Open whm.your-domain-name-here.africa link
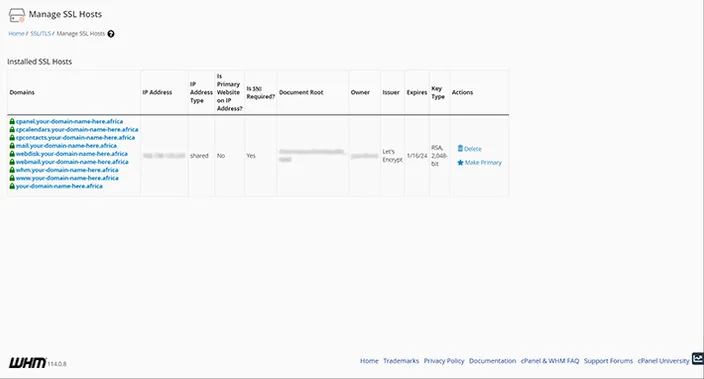This screenshot has width=704, height=379. click(x=67, y=170)
